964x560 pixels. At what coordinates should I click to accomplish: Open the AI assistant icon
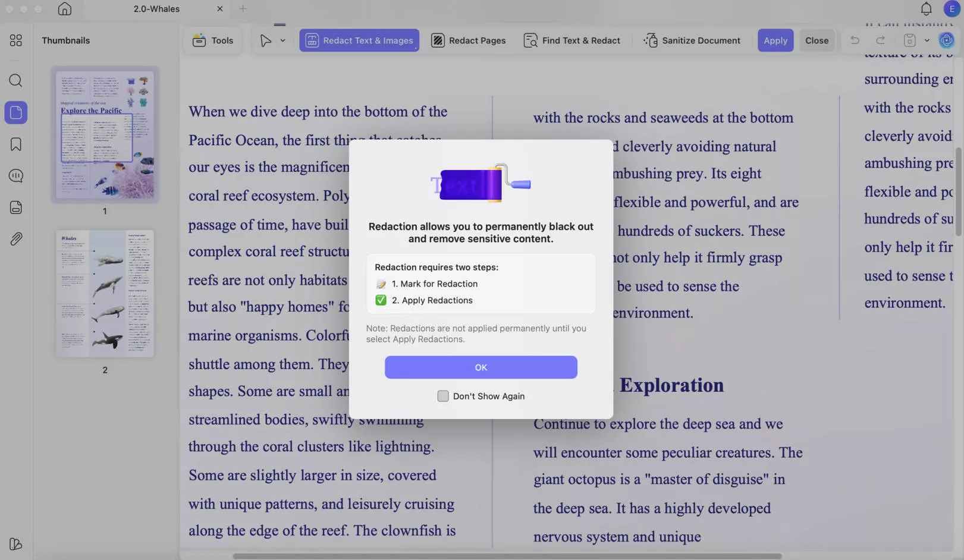[946, 40]
